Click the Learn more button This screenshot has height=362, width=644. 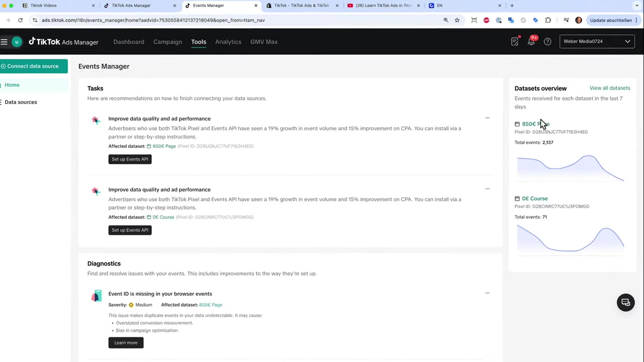coord(126,342)
